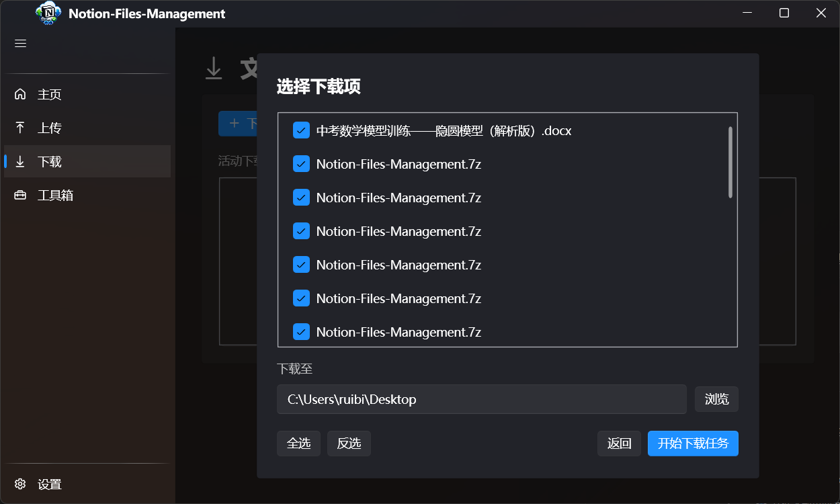Screen dimensions: 840x504
Task: Toggle the last visible Notion-Files-Management.7z checkbox
Action: 301,331
